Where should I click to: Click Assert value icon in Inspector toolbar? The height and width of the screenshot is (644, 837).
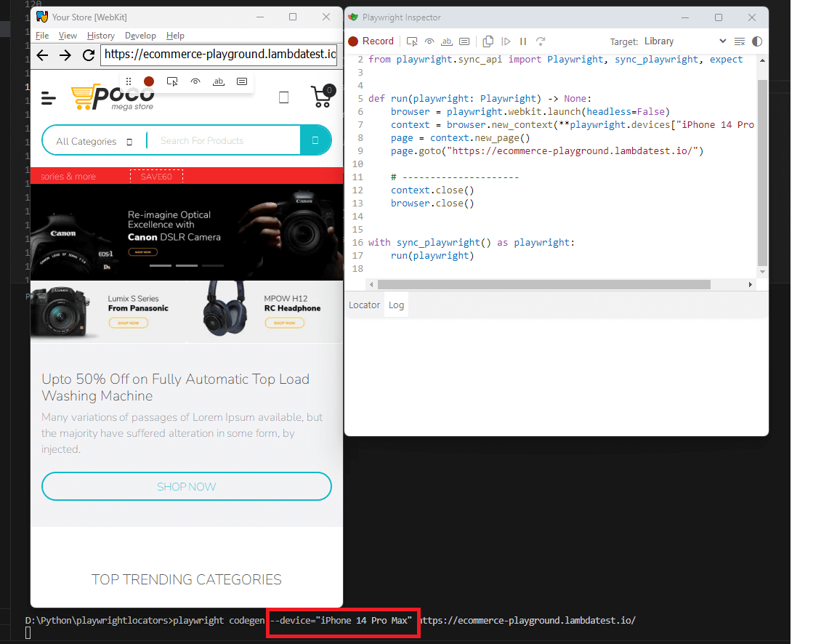(464, 41)
